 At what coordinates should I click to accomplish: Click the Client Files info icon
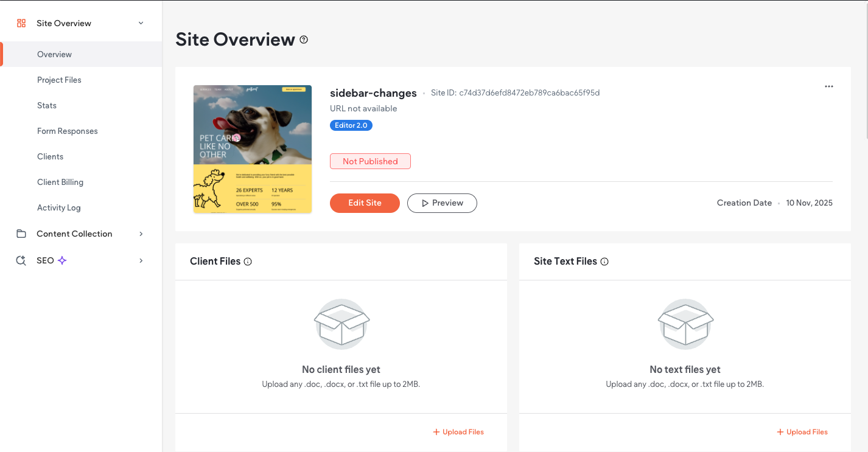[x=248, y=262]
